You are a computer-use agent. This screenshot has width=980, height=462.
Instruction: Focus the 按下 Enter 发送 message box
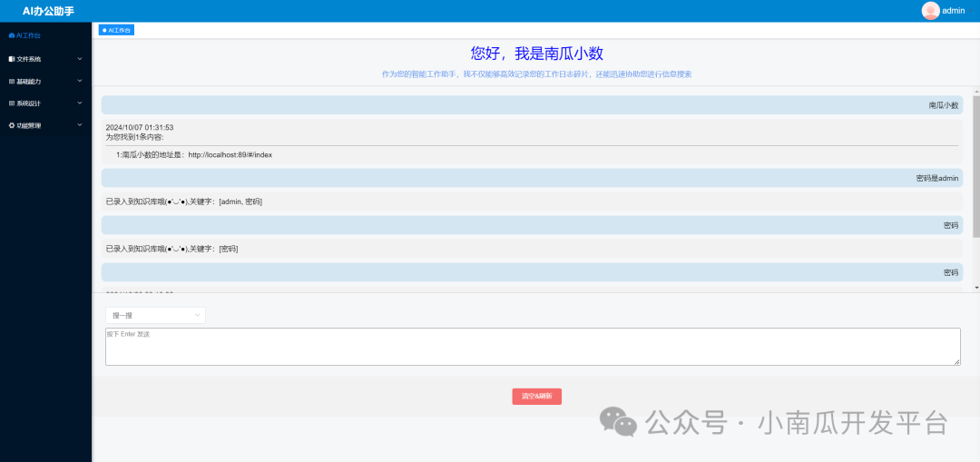(533, 347)
